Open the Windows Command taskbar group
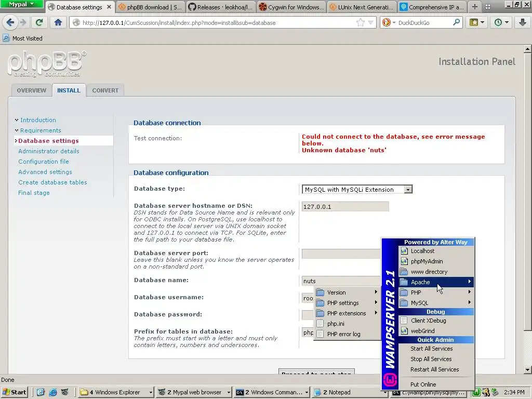 (x=272, y=392)
